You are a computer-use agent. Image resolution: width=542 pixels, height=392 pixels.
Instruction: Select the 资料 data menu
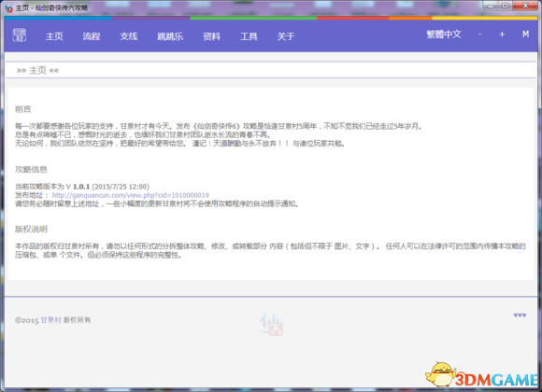(211, 36)
